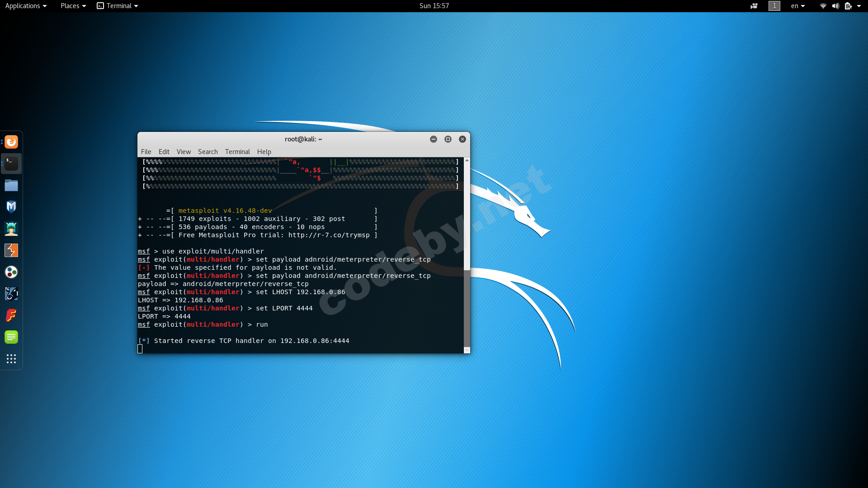Open Leafpad text editor from the dock
Viewport: 868px width, 488px height.
(x=11, y=337)
